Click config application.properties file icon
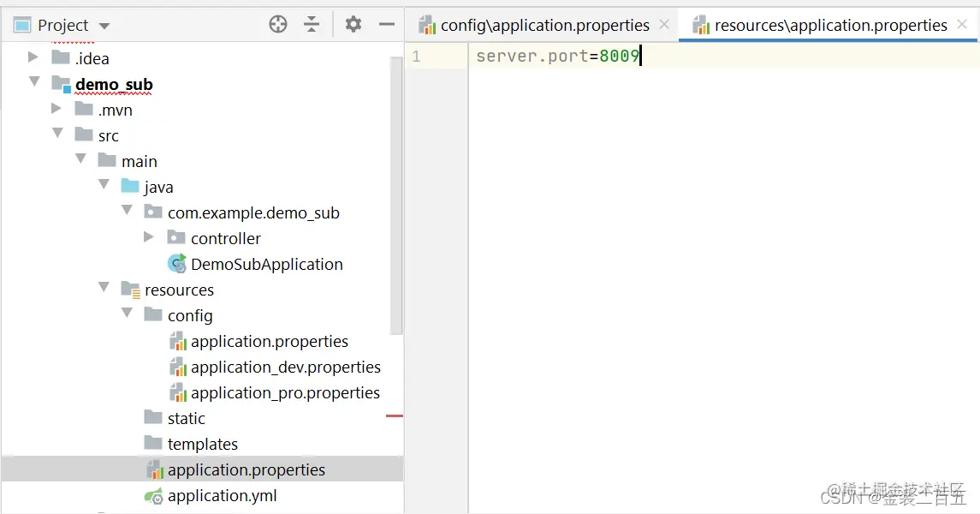 tap(178, 341)
